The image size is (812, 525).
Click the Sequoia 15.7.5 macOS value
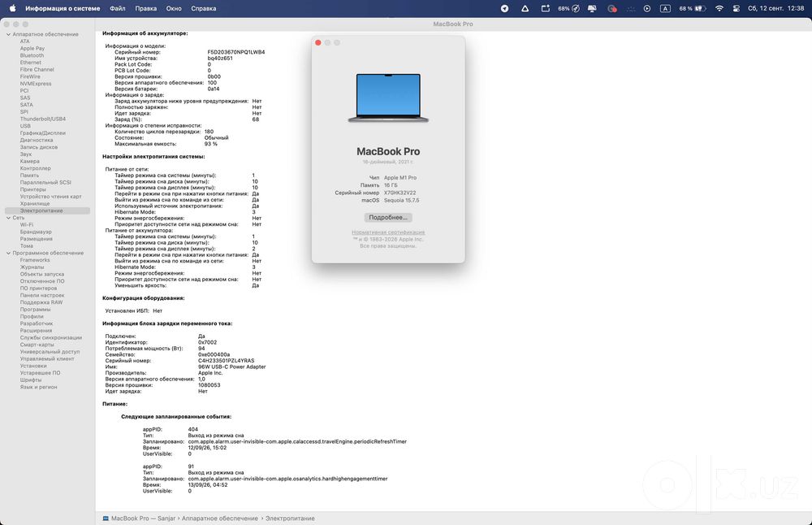click(x=402, y=200)
